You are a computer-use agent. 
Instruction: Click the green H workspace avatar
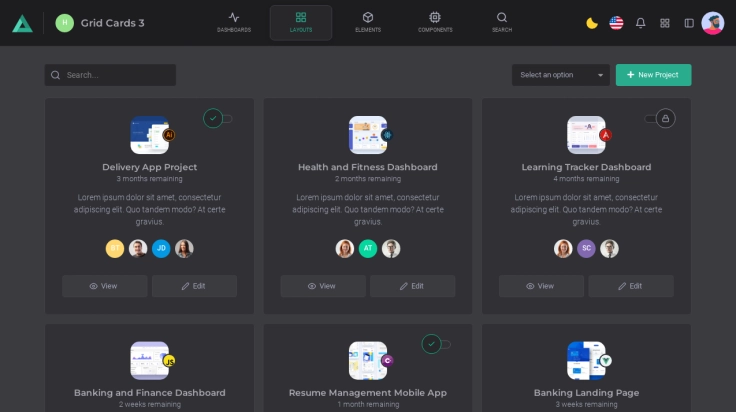[x=65, y=23]
